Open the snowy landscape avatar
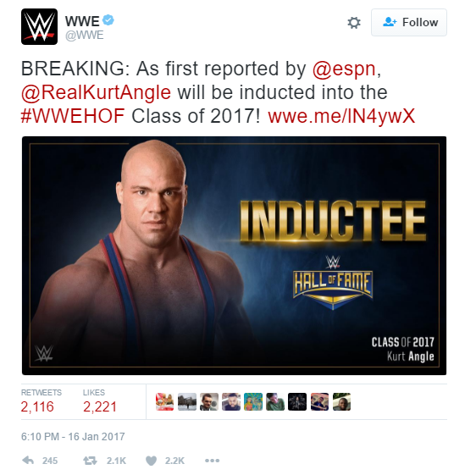Image resolution: width=476 pixels, height=475 pixels. pos(187,401)
